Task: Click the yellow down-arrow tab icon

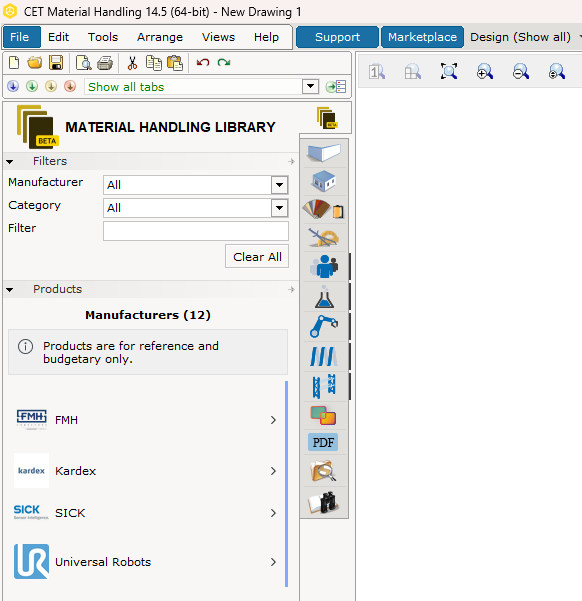Action: [x=51, y=87]
